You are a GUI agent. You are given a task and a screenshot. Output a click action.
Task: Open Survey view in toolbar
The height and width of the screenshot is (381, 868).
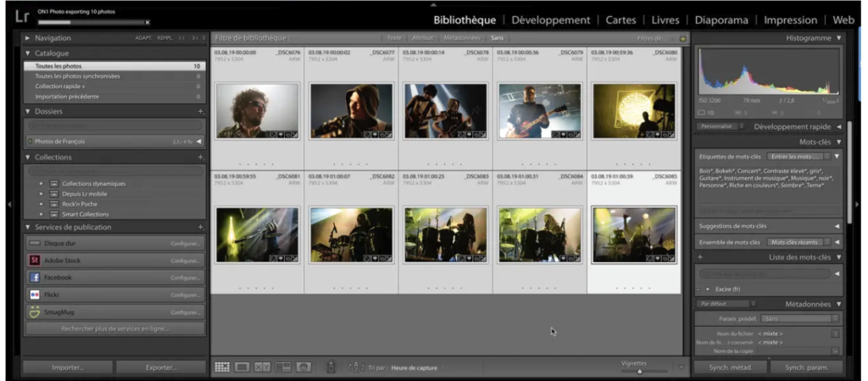click(282, 367)
